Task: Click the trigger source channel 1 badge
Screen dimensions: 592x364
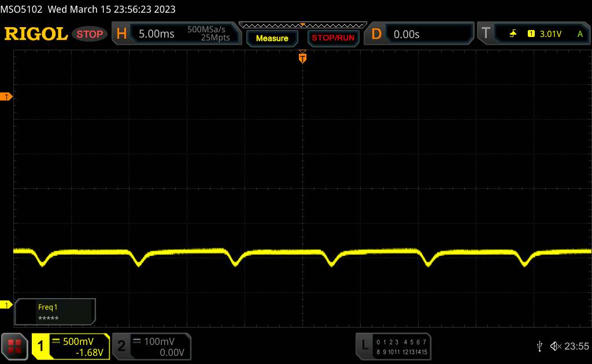Action: tap(531, 34)
